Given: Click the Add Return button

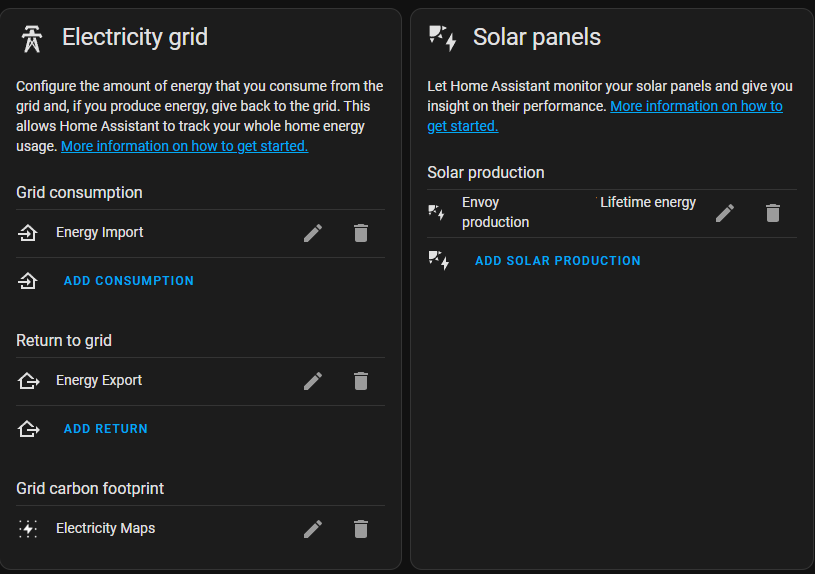Looking at the screenshot, I should pos(106,429).
